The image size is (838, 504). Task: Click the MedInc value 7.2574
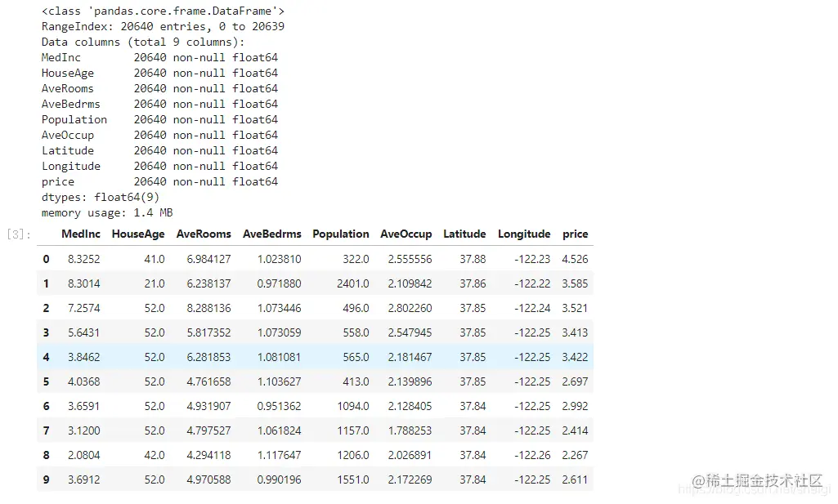[84, 308]
